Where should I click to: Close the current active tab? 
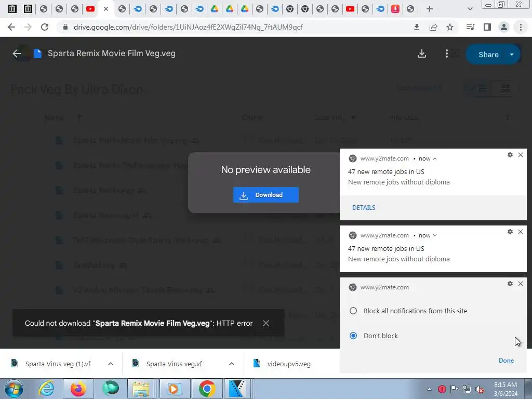click(x=106, y=9)
